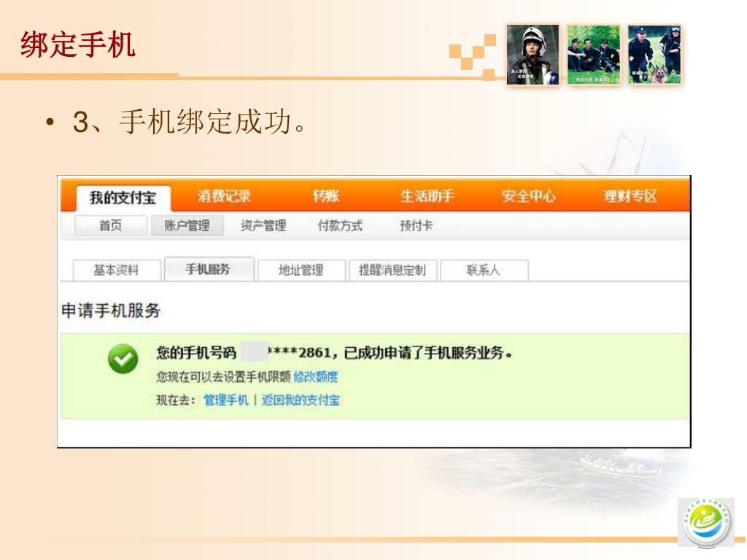Click the 首页 sub-navigation button
Image resolution: width=747 pixels, height=560 pixels.
coord(111,225)
